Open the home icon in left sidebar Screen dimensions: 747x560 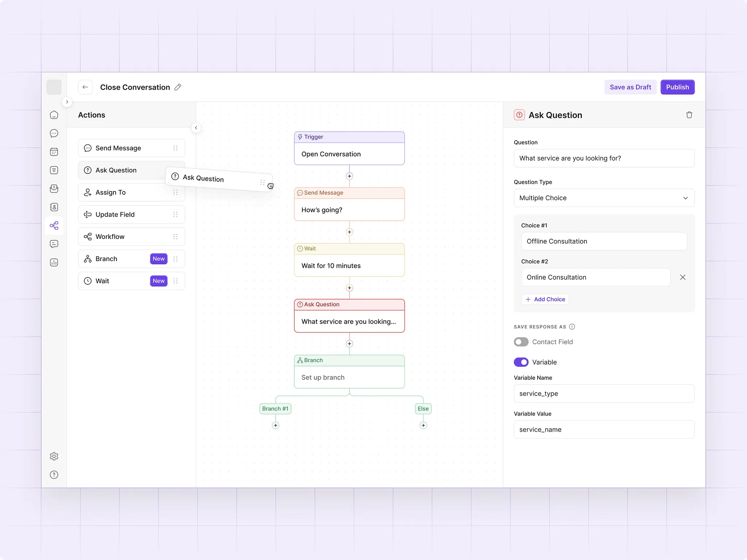click(x=54, y=115)
